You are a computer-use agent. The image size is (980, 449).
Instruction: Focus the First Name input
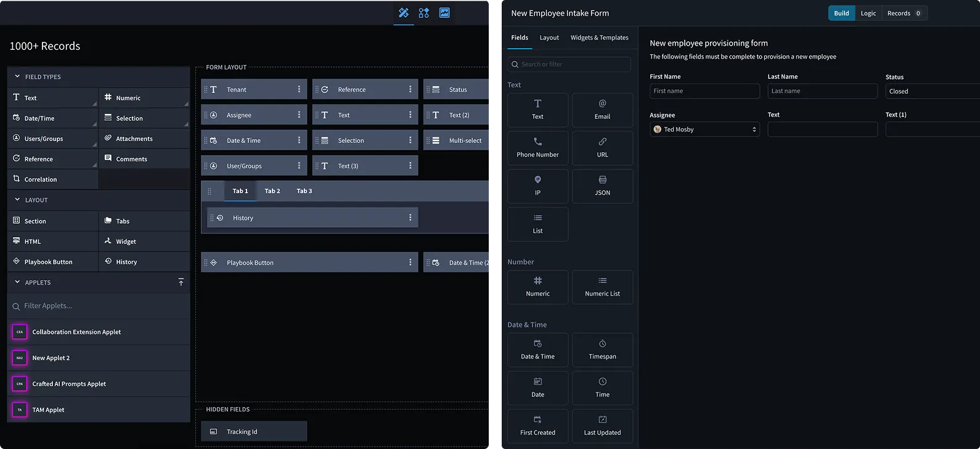click(x=704, y=91)
